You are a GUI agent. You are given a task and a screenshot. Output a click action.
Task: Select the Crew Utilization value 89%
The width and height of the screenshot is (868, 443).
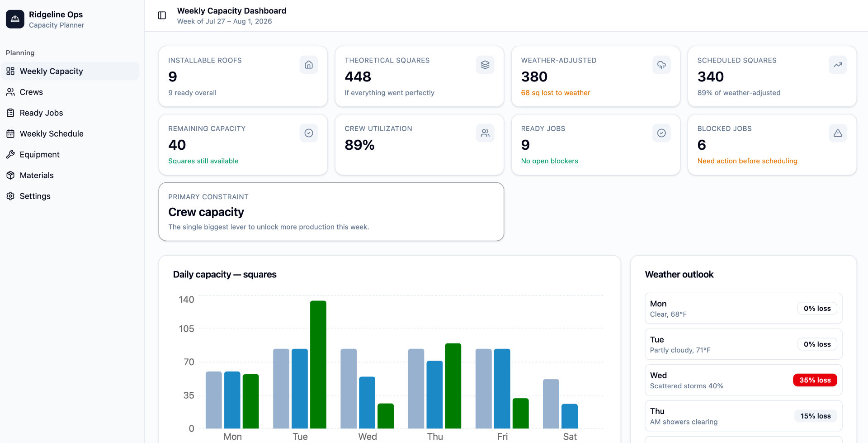pyautogui.click(x=359, y=145)
